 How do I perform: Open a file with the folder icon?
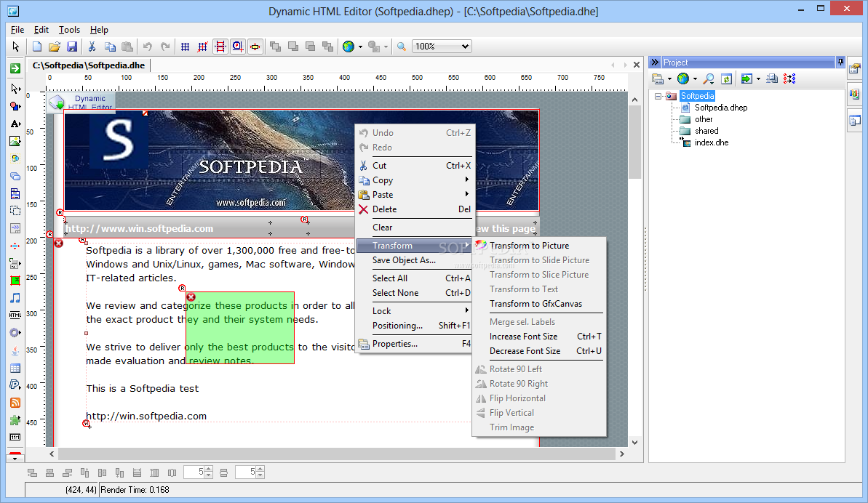(55, 47)
